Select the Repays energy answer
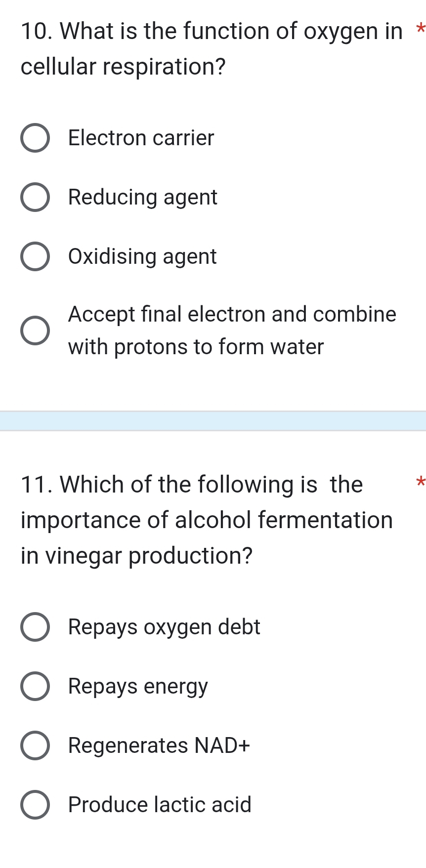The width and height of the screenshot is (426, 868). [x=35, y=687]
